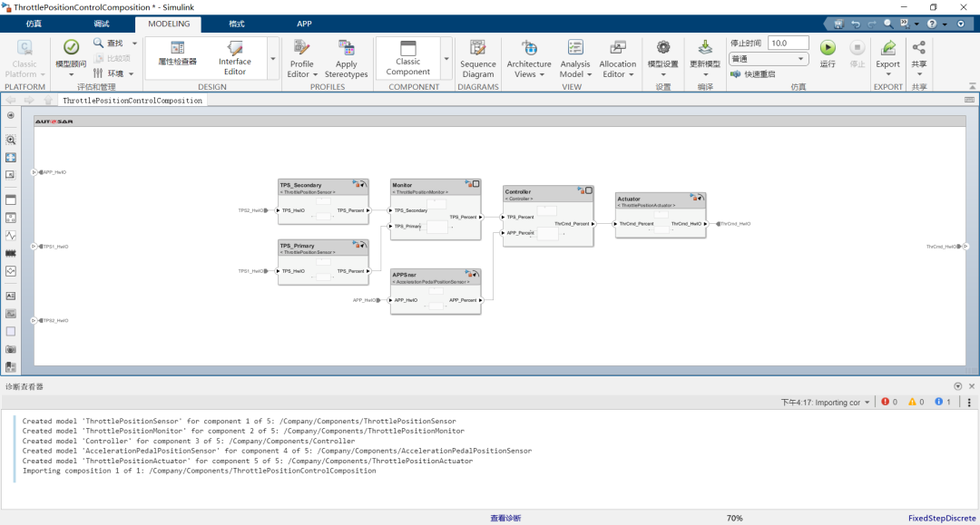The height and width of the screenshot is (525, 980).
Task: Click the Update Model icon
Action: [704, 48]
